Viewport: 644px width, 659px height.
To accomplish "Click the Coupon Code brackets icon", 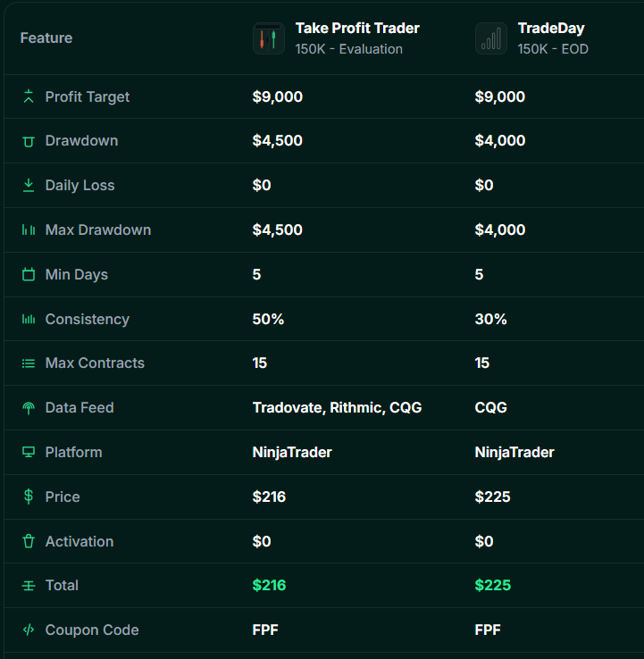I will click(29, 630).
